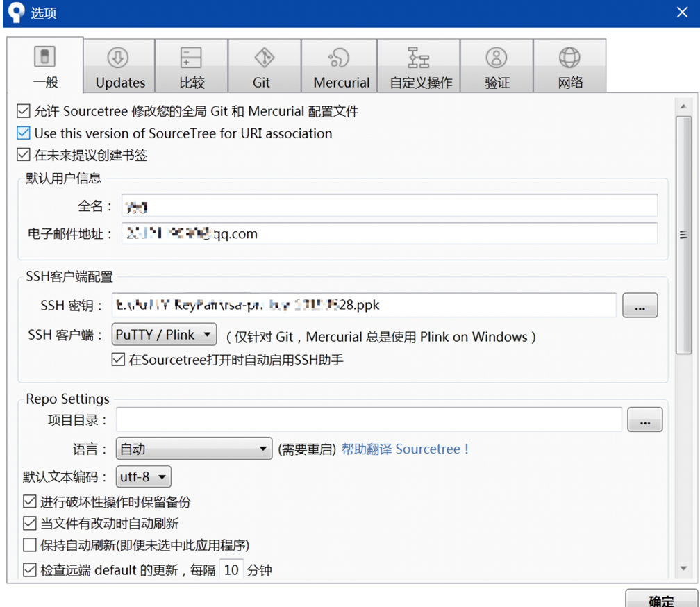Switch to the 验证 tab label
Screen dimensions: 700x607
[497, 83]
